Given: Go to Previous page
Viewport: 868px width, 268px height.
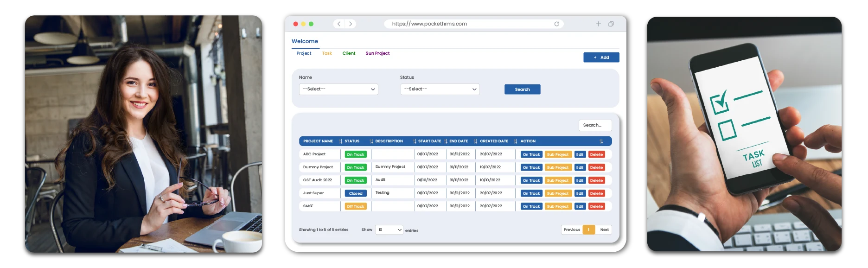Looking at the screenshot, I should click(x=572, y=230).
